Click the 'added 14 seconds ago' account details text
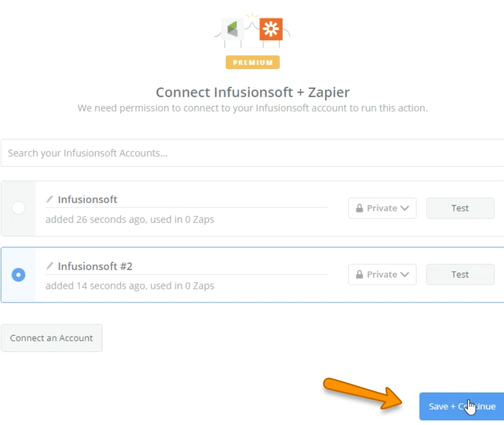 click(129, 285)
